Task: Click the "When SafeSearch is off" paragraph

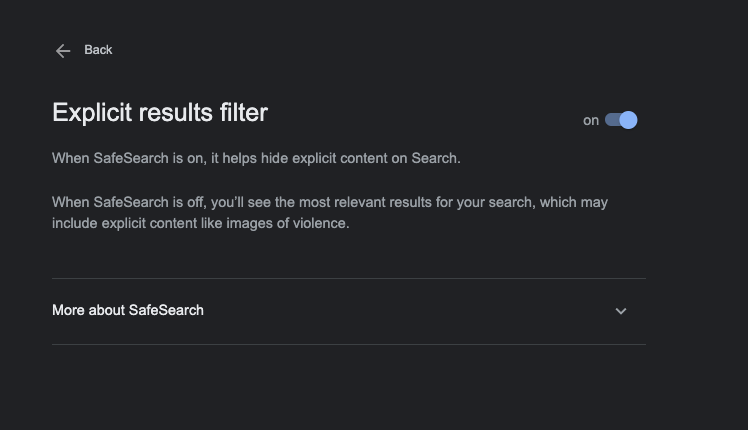Action: point(330,212)
